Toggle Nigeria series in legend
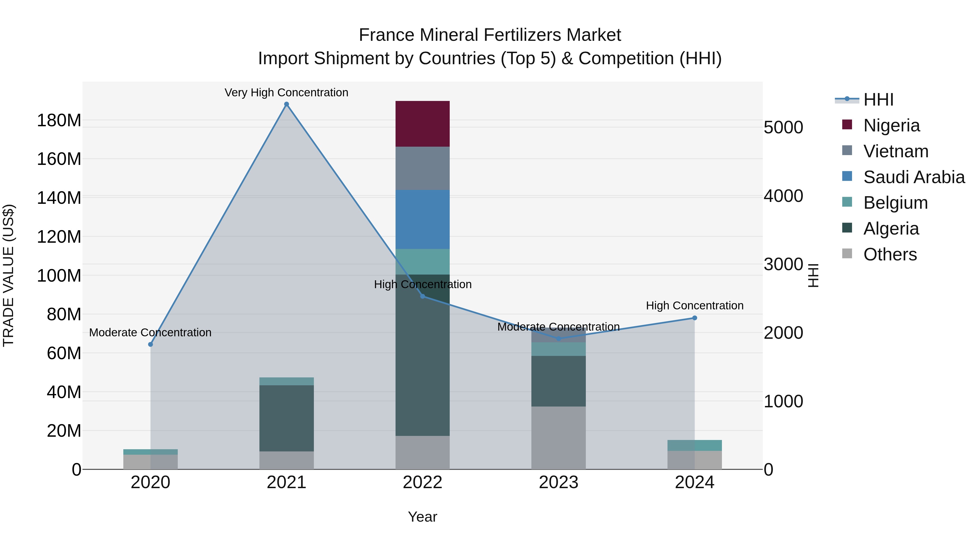The image size is (980, 551). coord(881,125)
